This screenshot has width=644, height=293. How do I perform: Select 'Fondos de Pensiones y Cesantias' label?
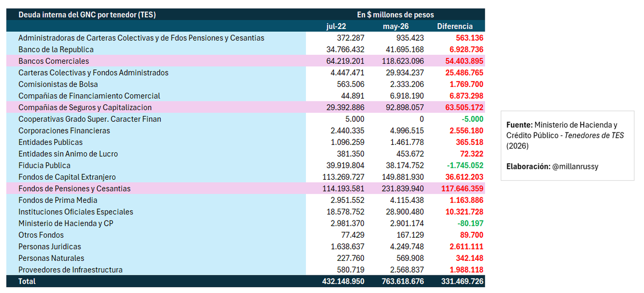tap(75, 189)
